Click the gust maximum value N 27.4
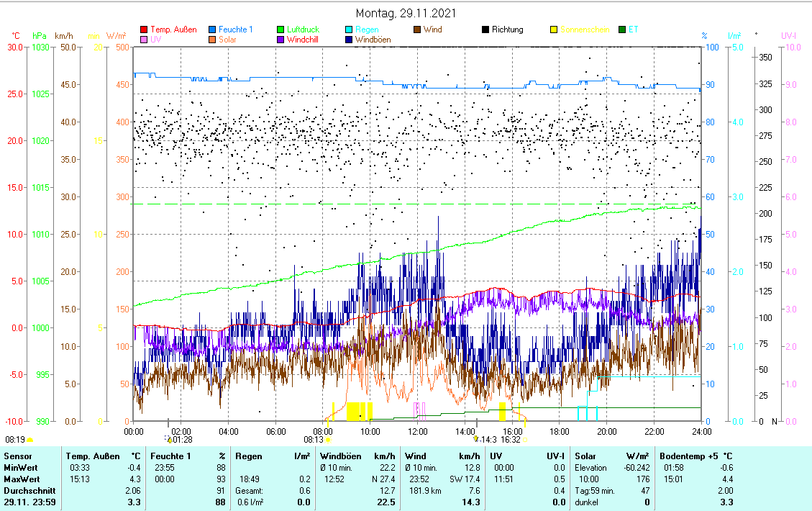This screenshot has width=812, height=511. (x=383, y=479)
